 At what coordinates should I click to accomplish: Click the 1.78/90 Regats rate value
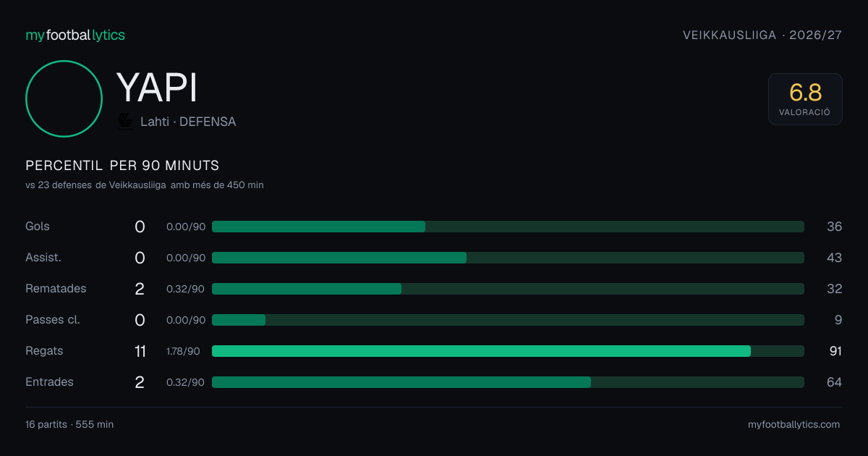(x=183, y=351)
